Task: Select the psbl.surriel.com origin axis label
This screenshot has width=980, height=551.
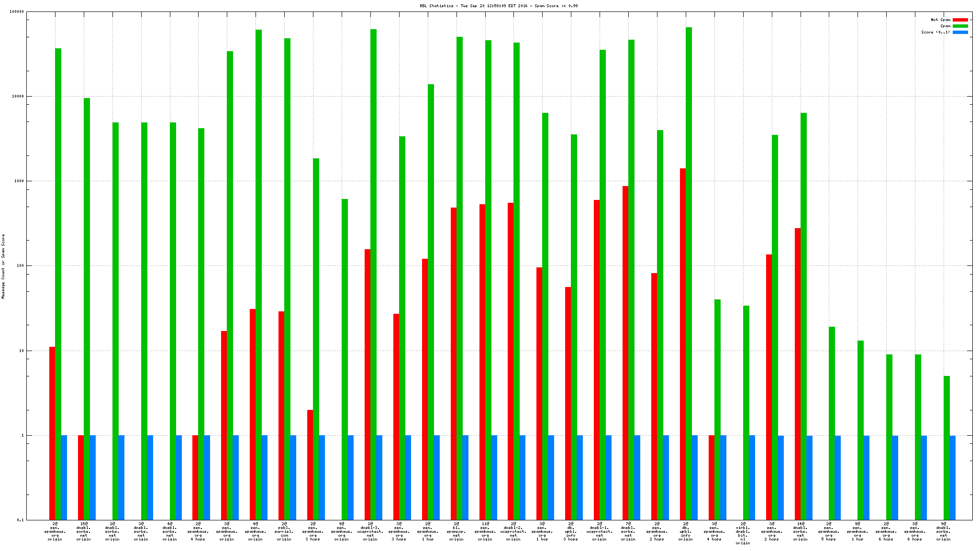Action: pos(284,531)
